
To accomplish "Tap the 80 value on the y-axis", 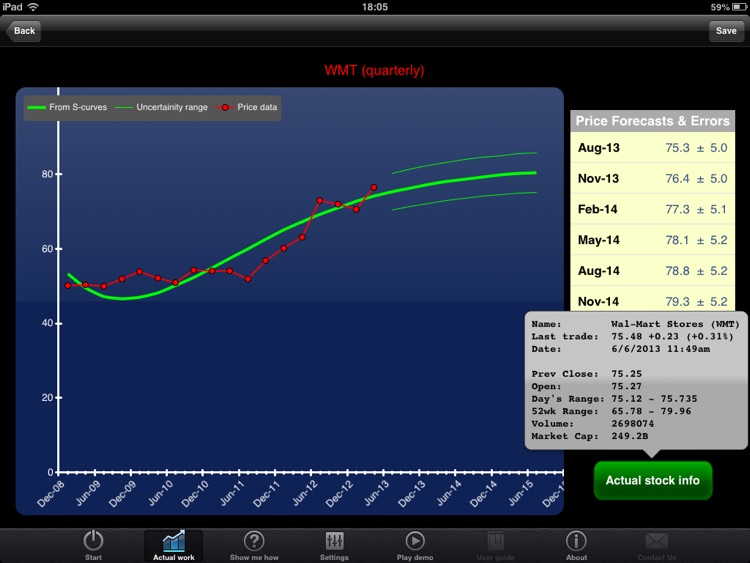I will pos(47,174).
